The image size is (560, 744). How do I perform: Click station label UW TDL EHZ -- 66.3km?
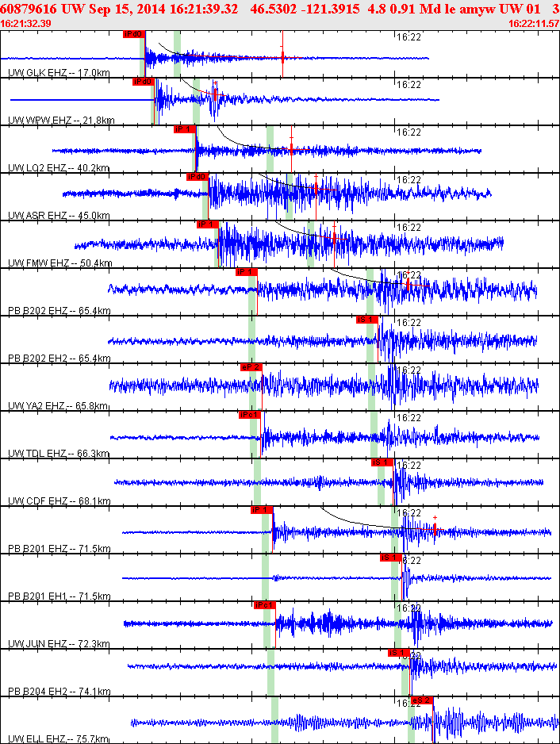point(59,453)
